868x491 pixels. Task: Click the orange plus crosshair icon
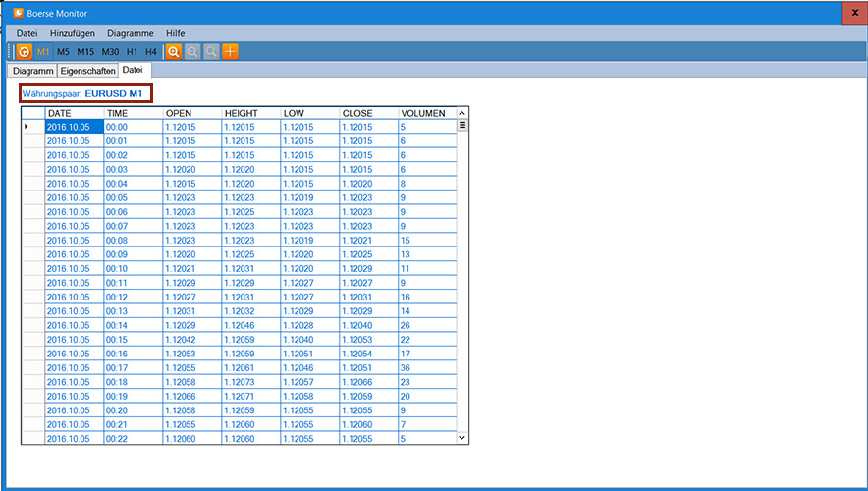pos(230,52)
